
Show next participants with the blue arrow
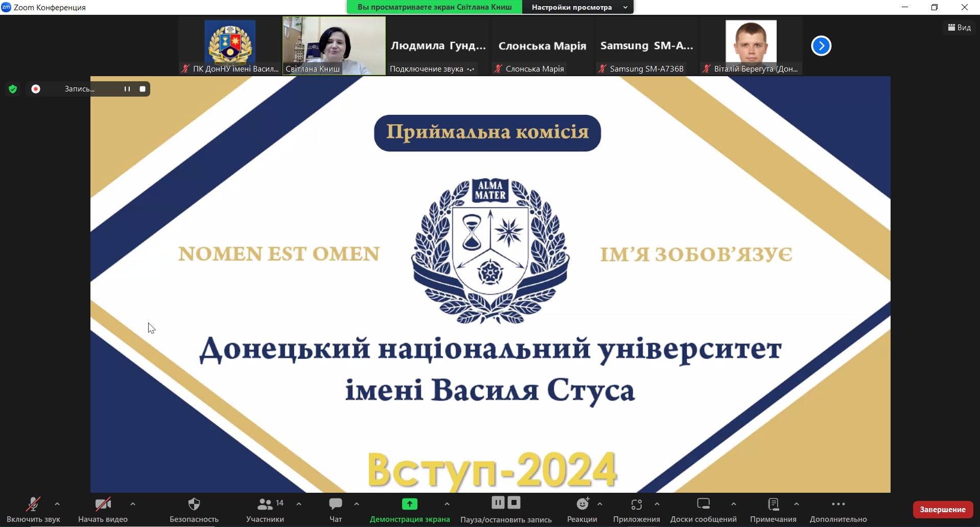click(x=821, y=46)
